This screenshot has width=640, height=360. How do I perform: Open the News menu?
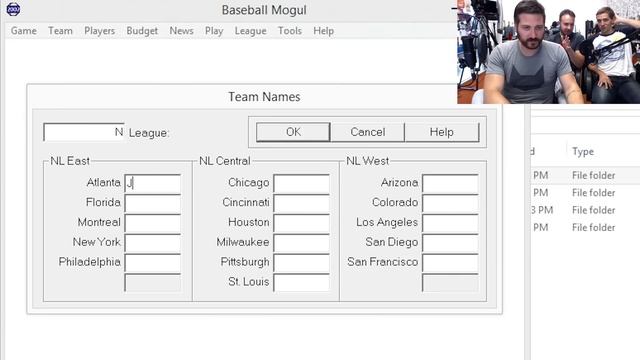pos(182,31)
